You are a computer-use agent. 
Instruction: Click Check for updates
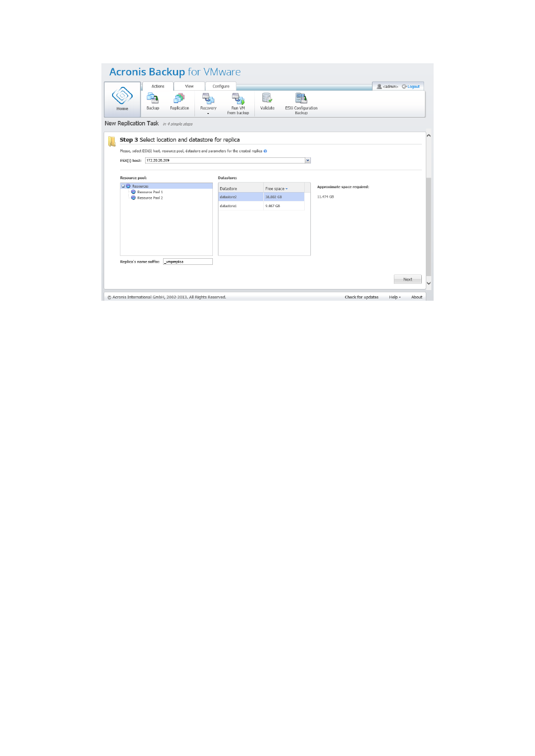pyautogui.click(x=361, y=297)
